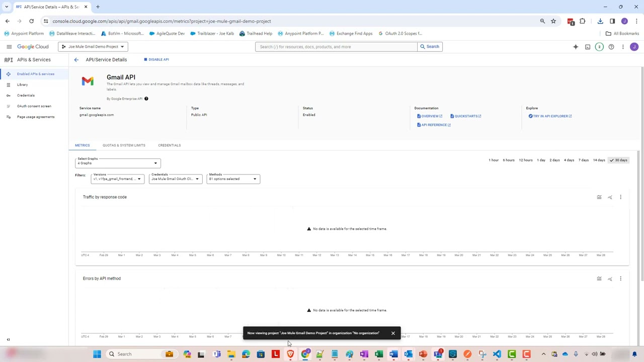Open Credentials in the left sidebar

coord(34,96)
